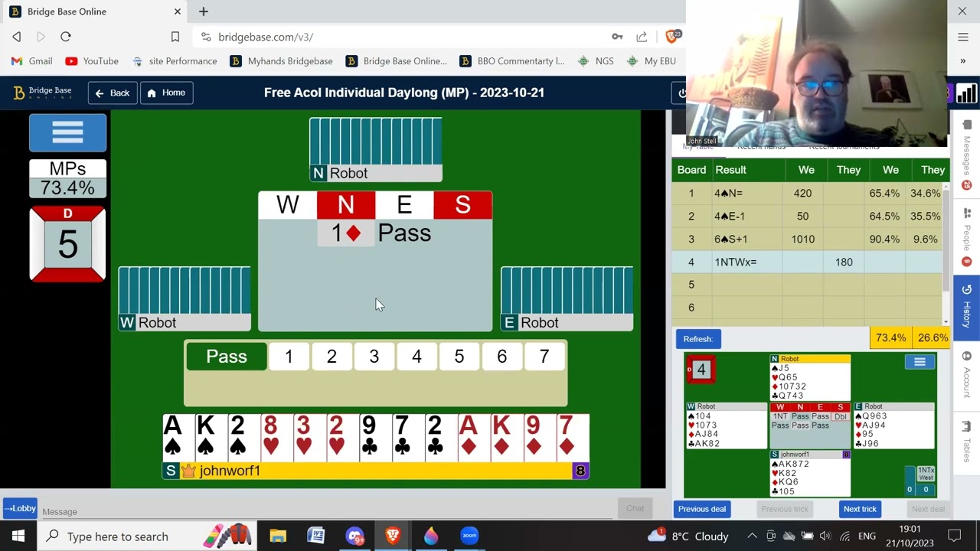Click the share icon in the address bar
Image resolution: width=980 pixels, height=551 pixels.
(x=642, y=37)
